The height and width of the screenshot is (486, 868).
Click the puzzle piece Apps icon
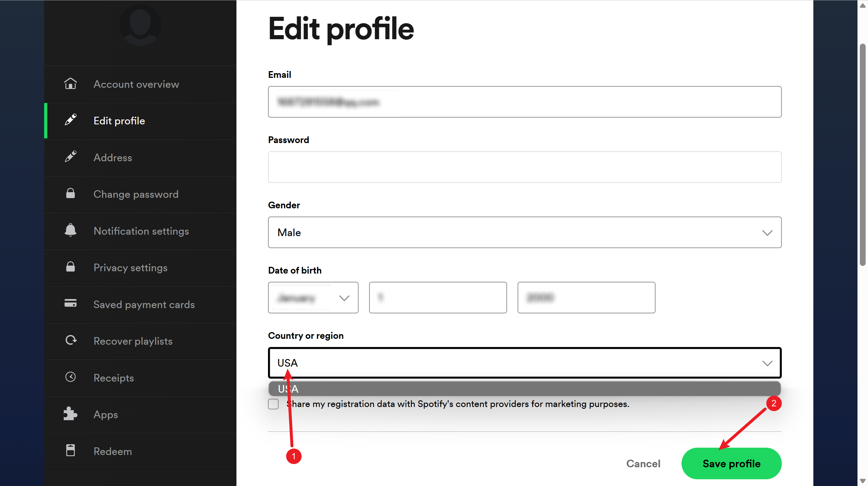(x=70, y=414)
